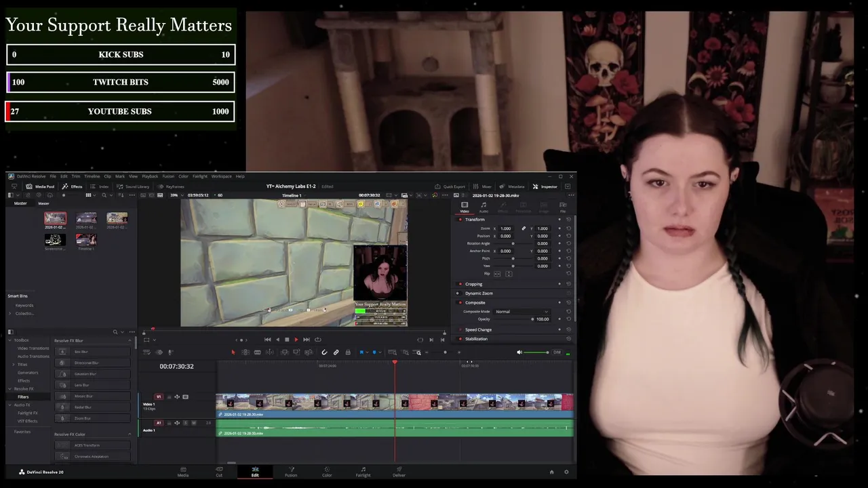Toggle the Composite section enable switch

pos(460,303)
